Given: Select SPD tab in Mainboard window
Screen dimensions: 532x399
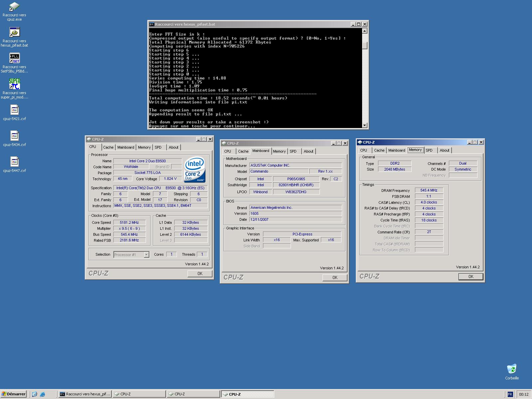Looking at the screenshot, I should 293,151.
